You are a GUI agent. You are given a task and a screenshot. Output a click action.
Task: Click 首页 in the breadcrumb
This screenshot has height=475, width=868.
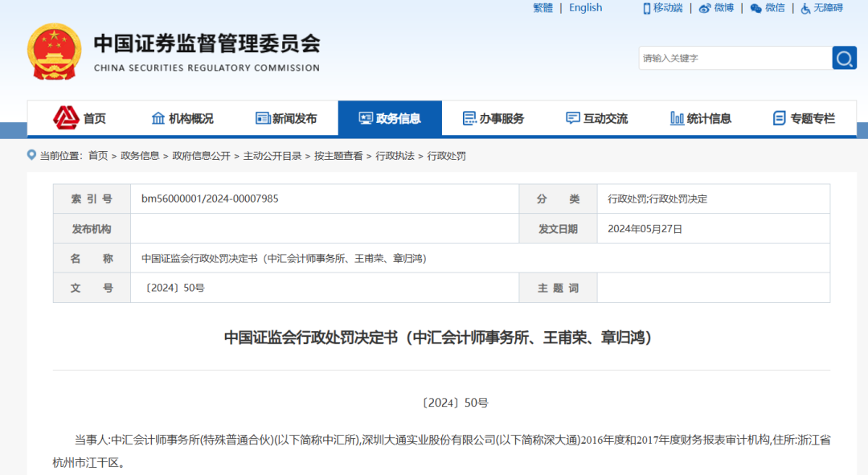pyautogui.click(x=98, y=156)
